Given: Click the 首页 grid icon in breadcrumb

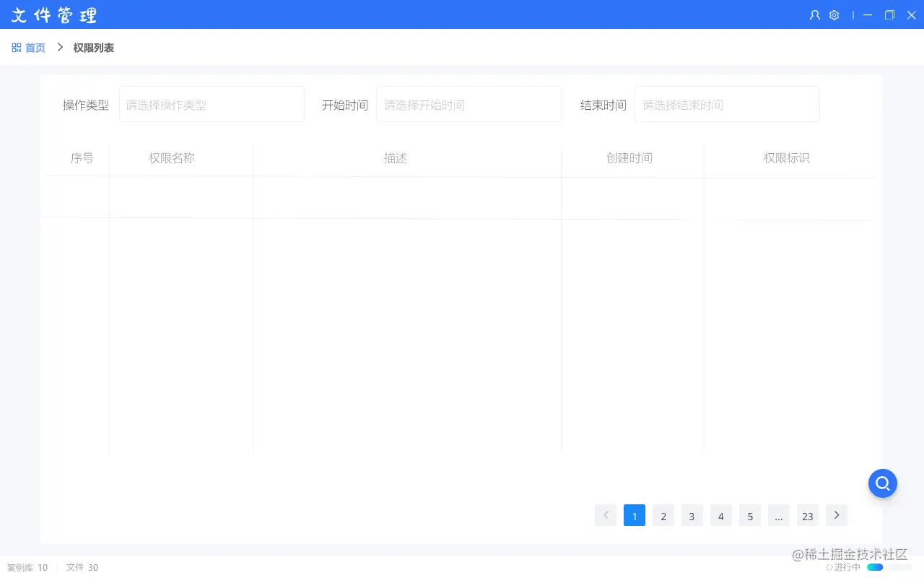Looking at the screenshot, I should click(17, 48).
